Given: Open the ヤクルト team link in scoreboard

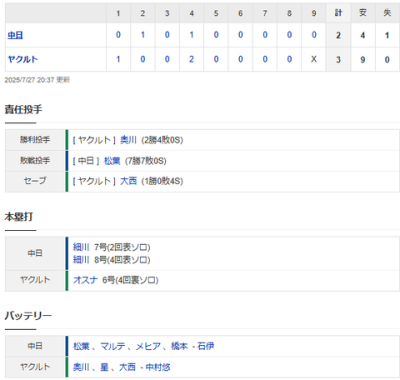Looking at the screenshot, I should (23, 60).
